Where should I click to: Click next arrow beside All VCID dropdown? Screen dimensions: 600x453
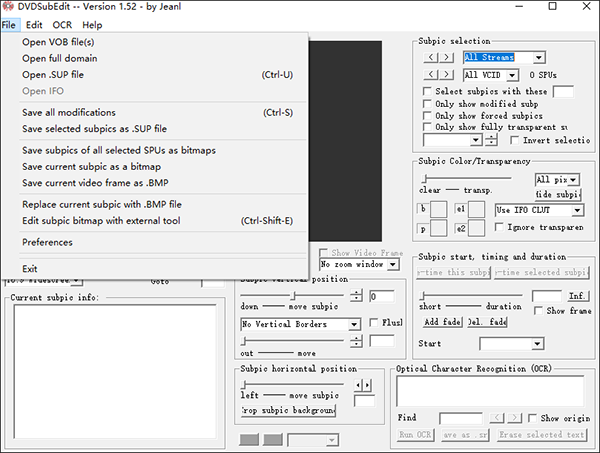pos(448,75)
